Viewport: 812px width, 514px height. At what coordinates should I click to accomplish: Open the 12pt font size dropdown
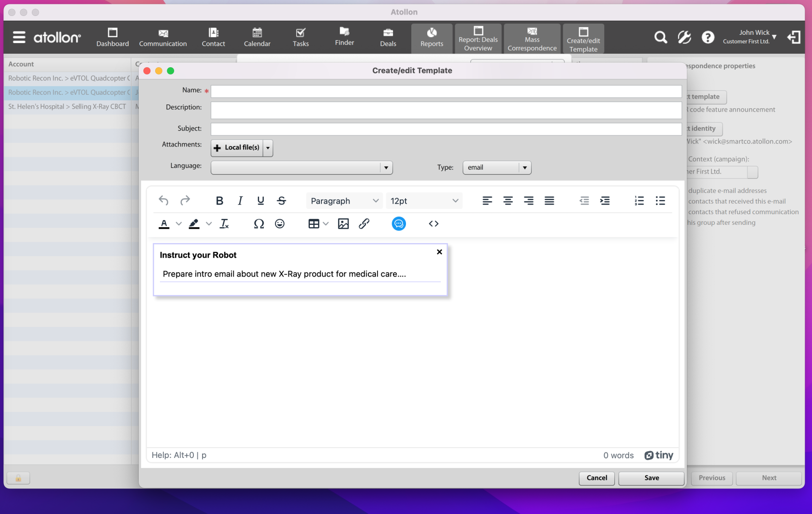coord(424,201)
